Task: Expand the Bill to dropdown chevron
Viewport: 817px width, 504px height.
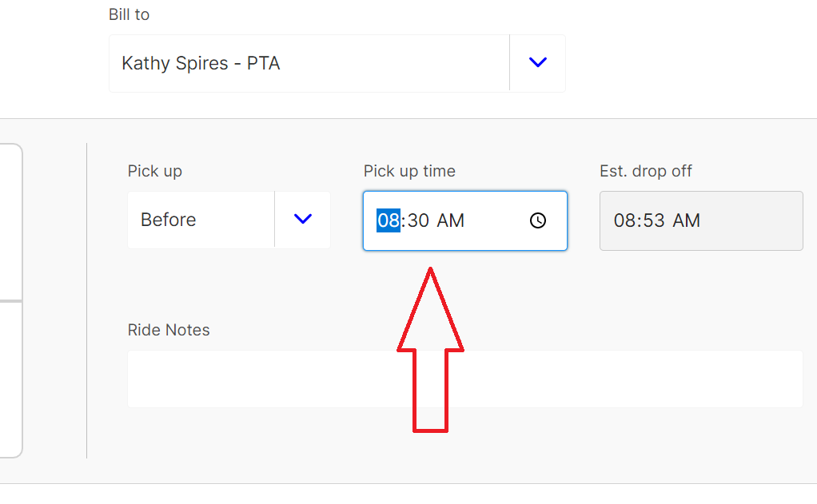Action: (x=538, y=62)
